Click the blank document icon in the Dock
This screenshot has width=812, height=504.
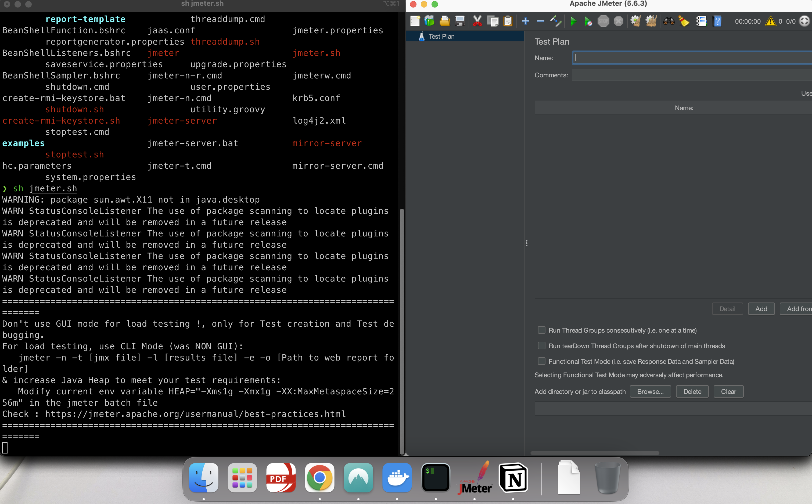pyautogui.click(x=569, y=478)
